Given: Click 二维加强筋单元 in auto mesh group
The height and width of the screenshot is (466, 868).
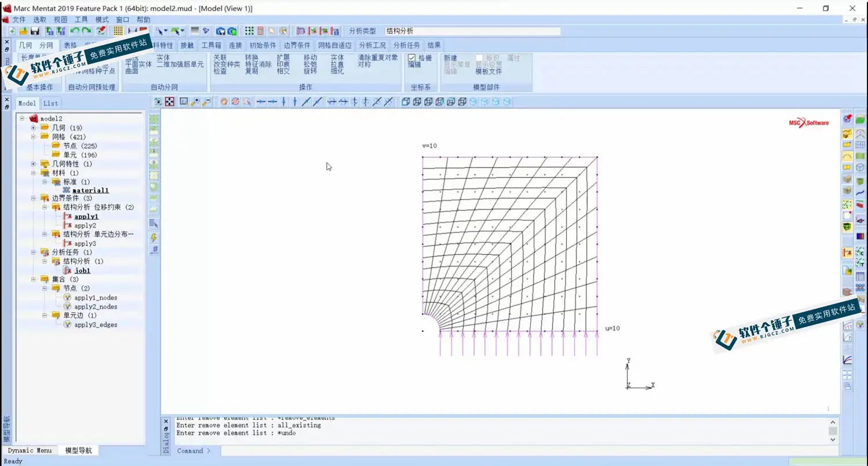Looking at the screenshot, I should pyautogui.click(x=181, y=65).
